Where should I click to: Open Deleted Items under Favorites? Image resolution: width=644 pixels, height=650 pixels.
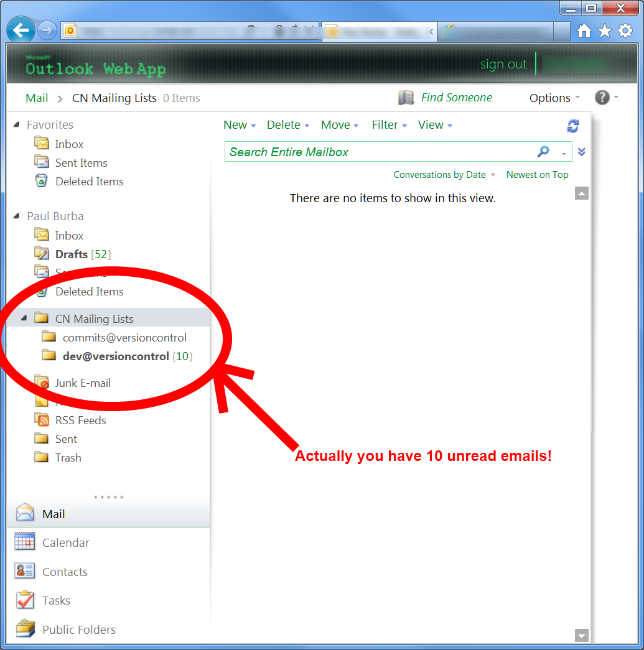tap(79, 181)
